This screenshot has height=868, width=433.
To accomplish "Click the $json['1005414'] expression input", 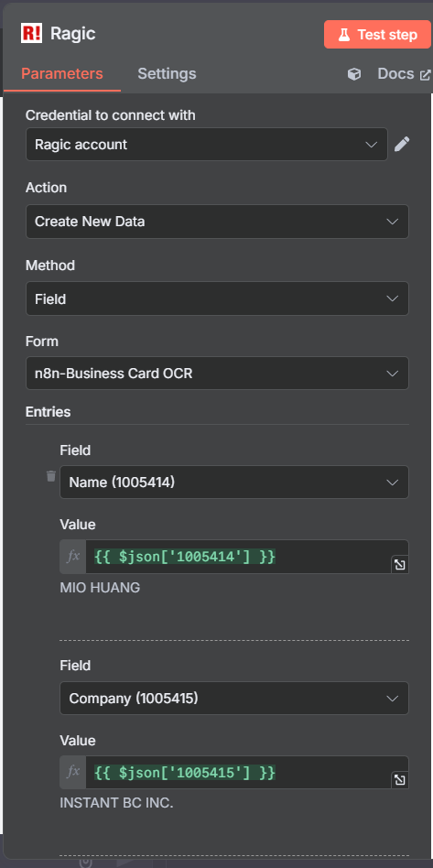I will [239, 557].
